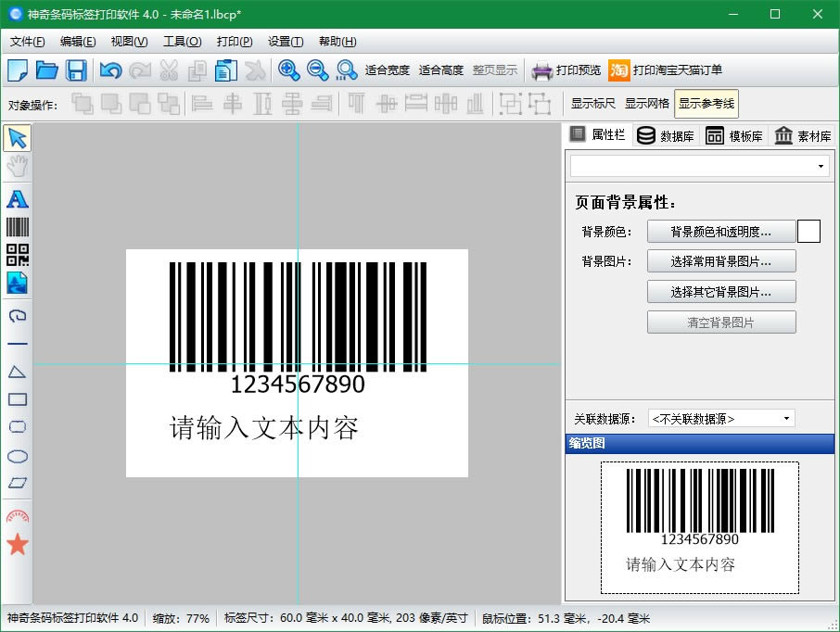
Task: Select the text tool letter A
Action: pyautogui.click(x=18, y=199)
